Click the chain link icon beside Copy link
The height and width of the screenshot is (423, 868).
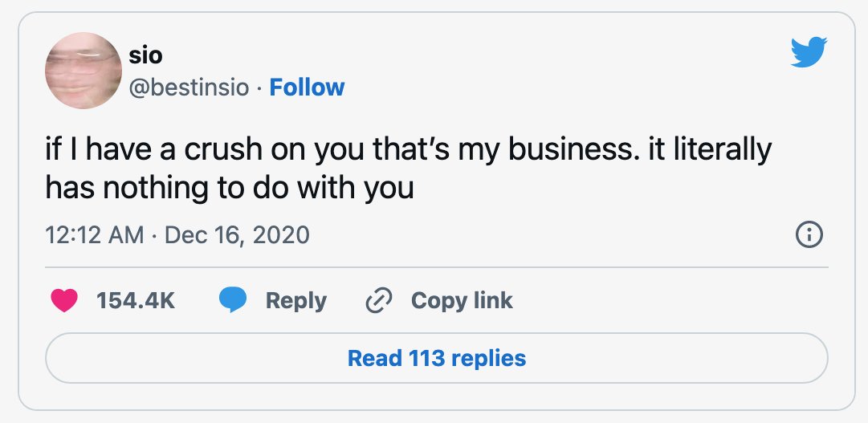click(x=379, y=301)
